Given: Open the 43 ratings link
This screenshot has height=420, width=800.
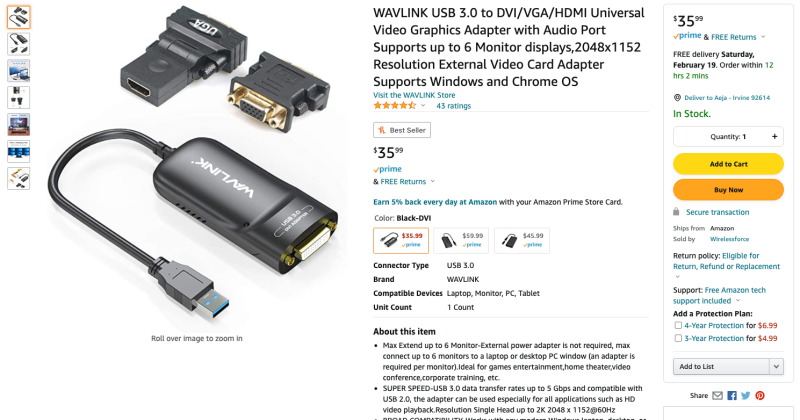Looking at the screenshot, I should click(453, 106).
